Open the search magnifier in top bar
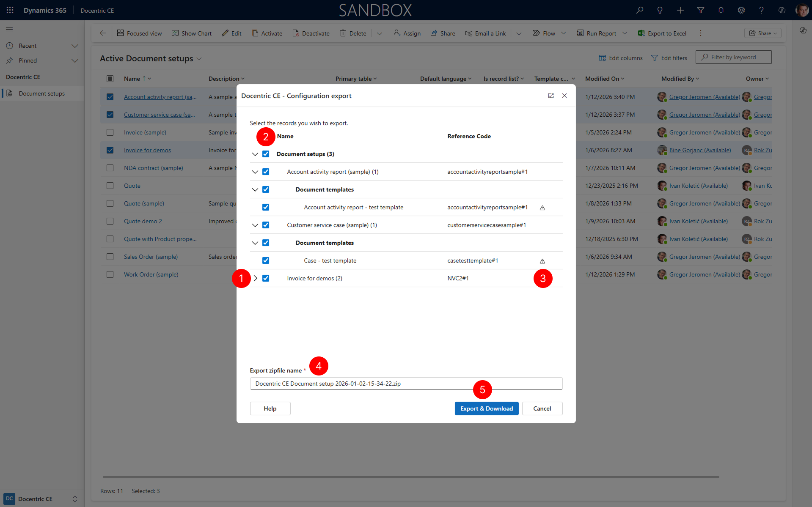This screenshot has width=812, height=507. pos(640,10)
